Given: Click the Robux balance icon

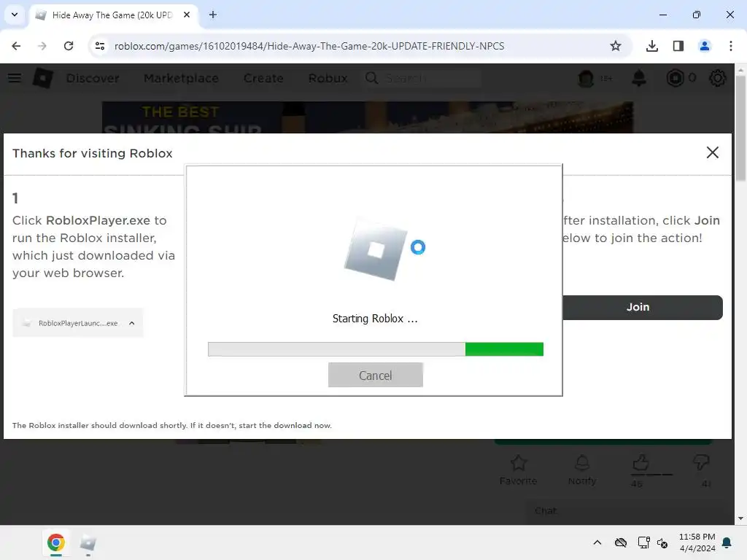Looking at the screenshot, I should tap(675, 78).
